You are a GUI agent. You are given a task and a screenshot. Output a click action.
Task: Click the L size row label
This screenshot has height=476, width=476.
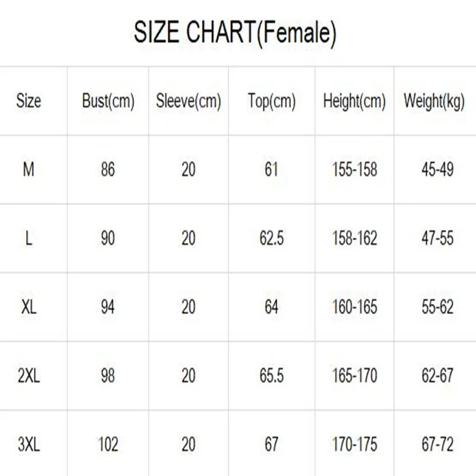coord(29,239)
